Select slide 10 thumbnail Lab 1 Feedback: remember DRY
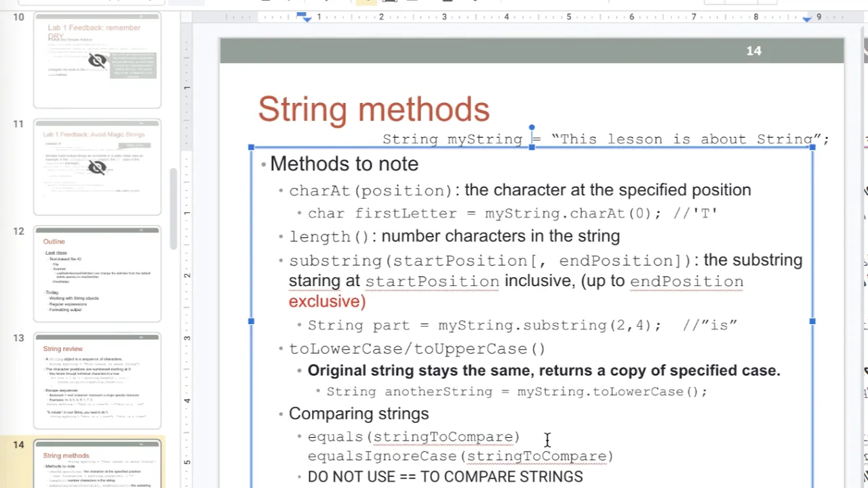Viewport: 868px width, 488px height. point(98,60)
